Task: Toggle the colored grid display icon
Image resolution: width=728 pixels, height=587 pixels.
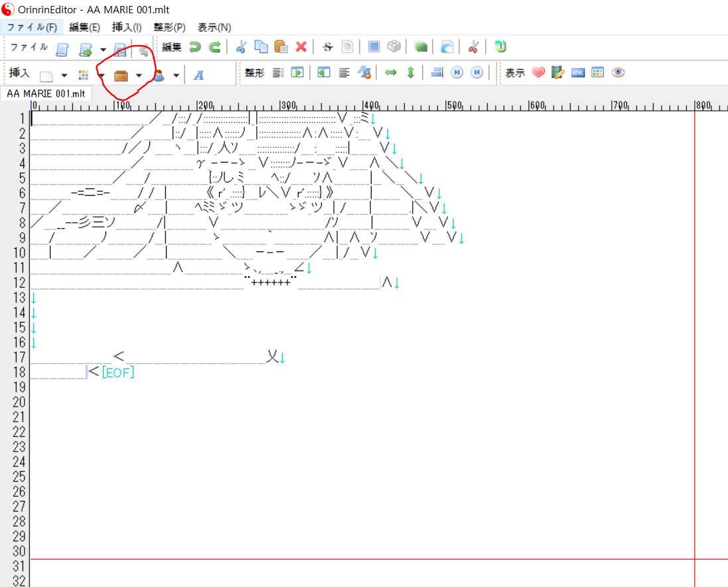Action: [x=598, y=73]
